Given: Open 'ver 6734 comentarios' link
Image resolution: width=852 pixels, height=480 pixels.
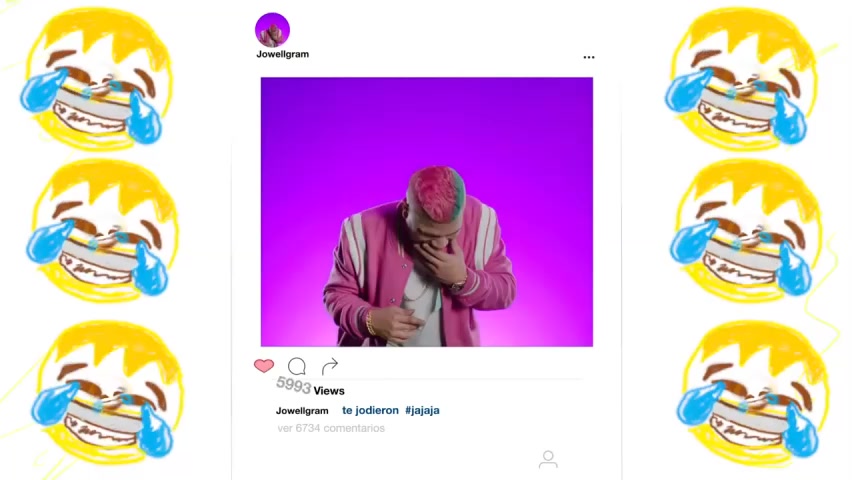Looking at the screenshot, I should coord(331,428).
